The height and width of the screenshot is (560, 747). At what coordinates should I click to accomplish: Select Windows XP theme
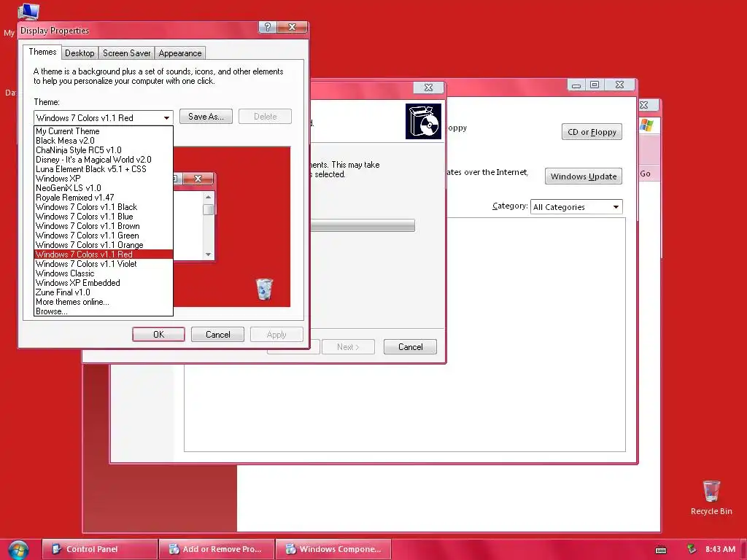click(x=104, y=179)
